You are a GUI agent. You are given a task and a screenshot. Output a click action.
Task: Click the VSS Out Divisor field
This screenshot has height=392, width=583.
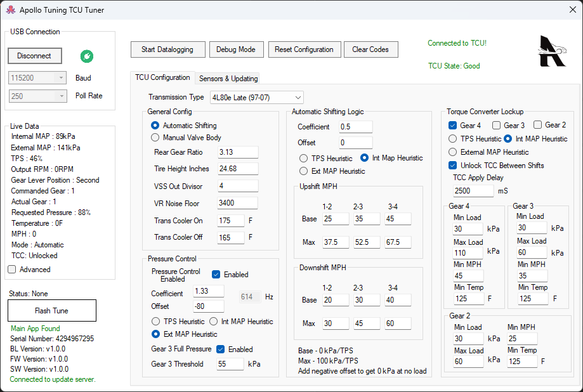point(238,186)
